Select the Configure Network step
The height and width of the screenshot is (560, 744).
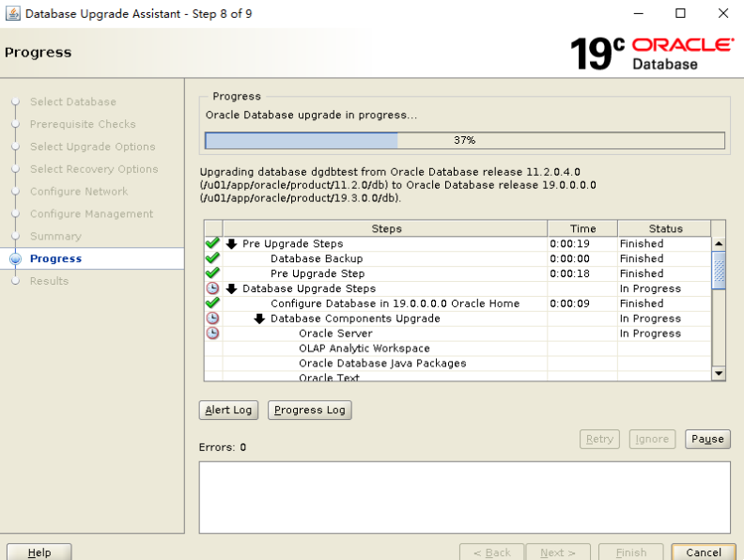[79, 192]
